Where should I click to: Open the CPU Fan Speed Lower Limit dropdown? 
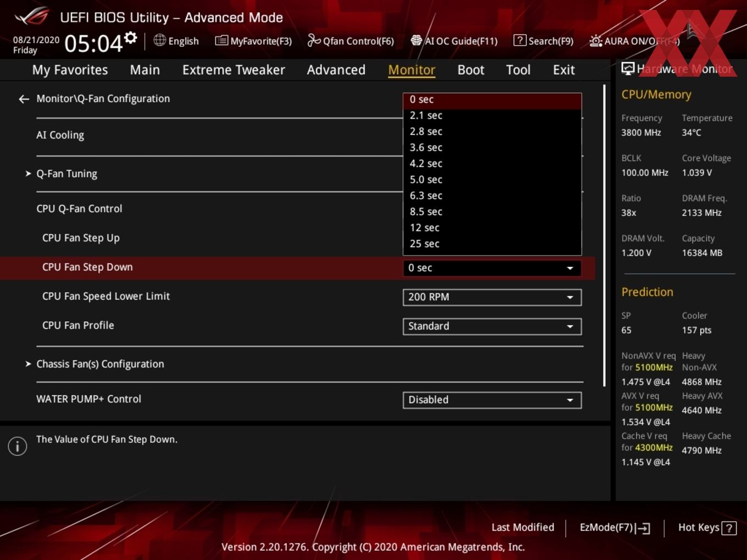pyautogui.click(x=492, y=297)
